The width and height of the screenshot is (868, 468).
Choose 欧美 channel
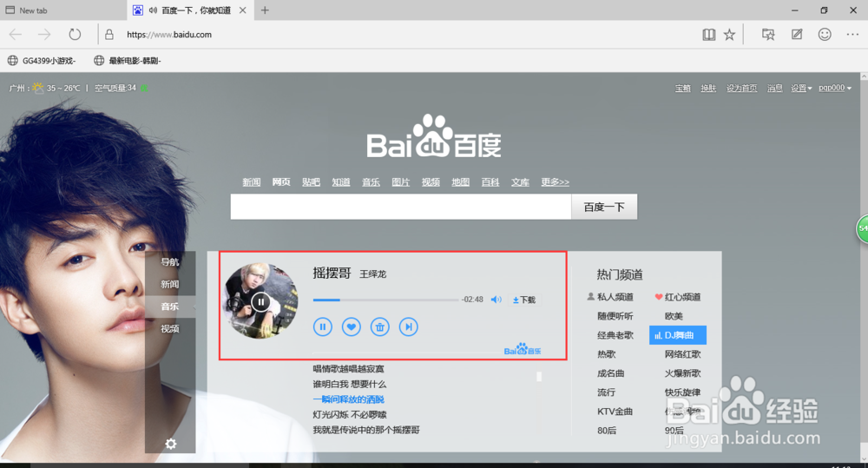point(674,316)
